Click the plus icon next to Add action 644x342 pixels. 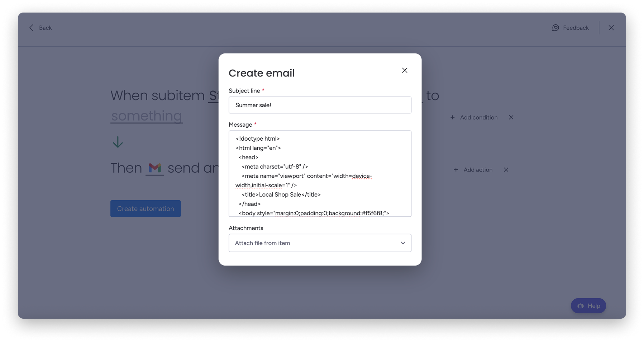pyautogui.click(x=456, y=170)
